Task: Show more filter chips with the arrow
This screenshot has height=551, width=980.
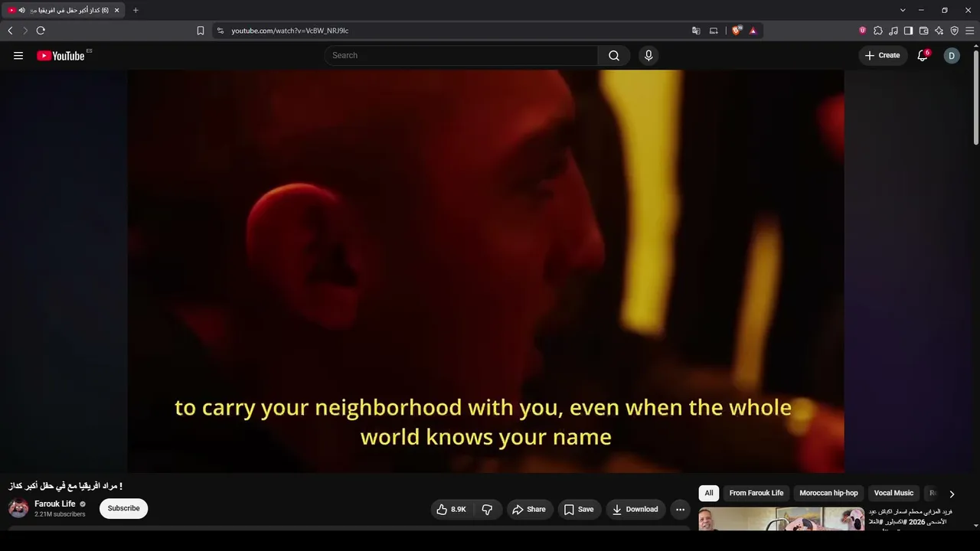Action: 952,494
